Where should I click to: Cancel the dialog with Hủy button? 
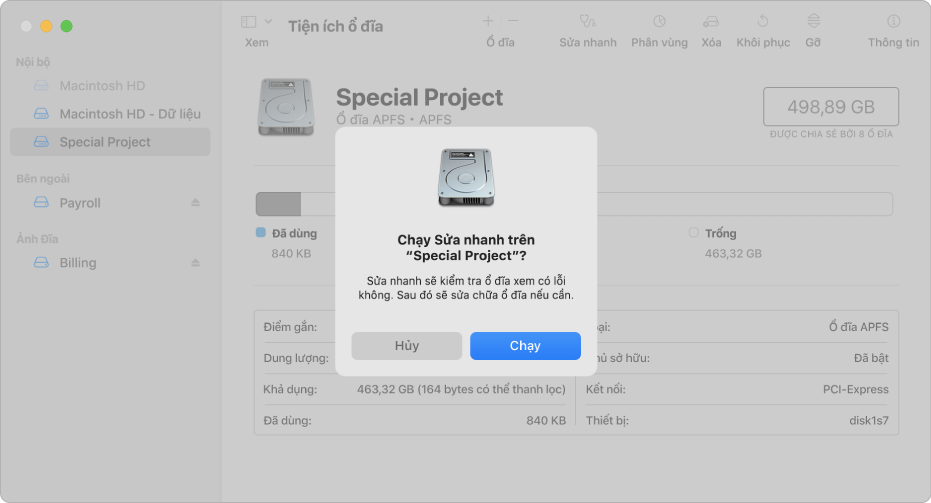[x=406, y=346]
